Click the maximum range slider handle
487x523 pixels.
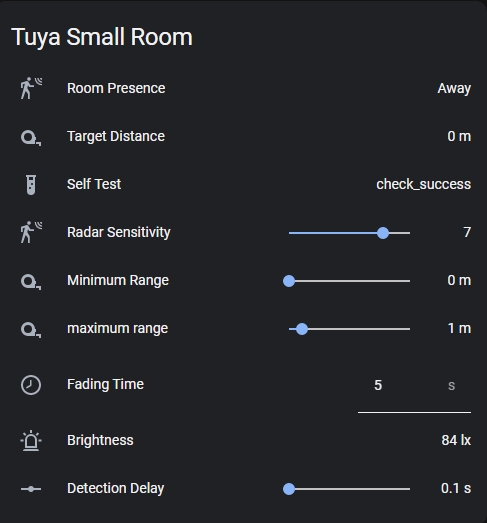point(302,329)
